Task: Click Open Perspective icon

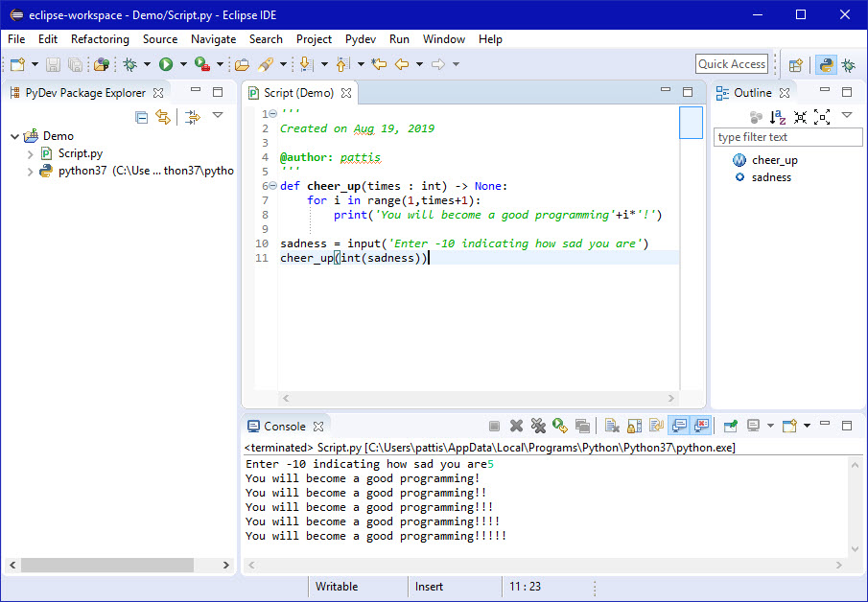Action: tap(795, 65)
